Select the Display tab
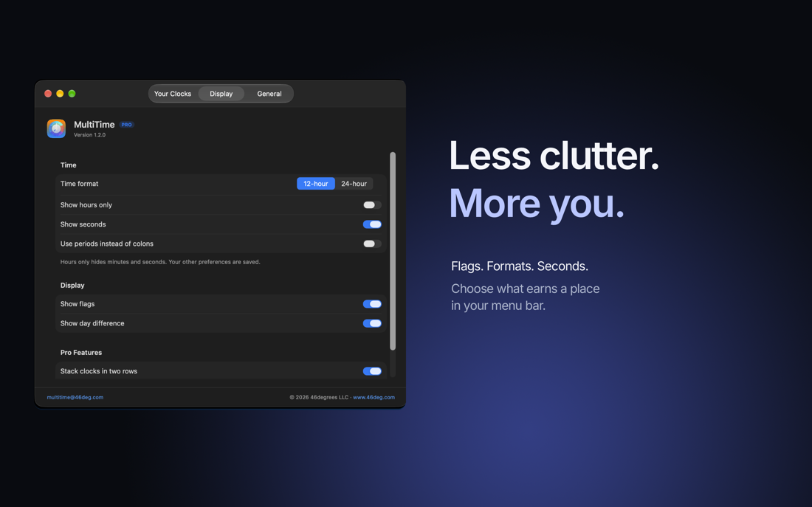This screenshot has height=507, width=812. pos(221,94)
